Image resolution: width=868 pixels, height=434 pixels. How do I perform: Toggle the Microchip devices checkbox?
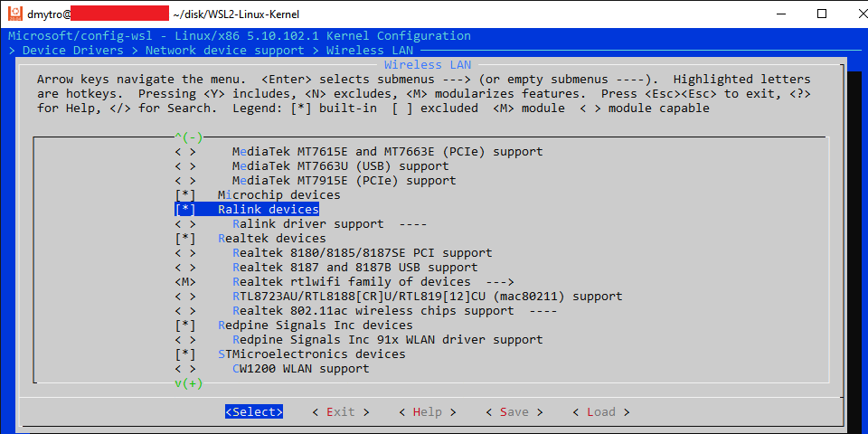point(185,195)
